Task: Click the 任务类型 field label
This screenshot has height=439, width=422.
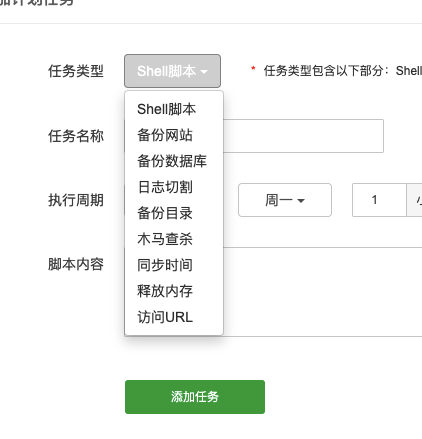Action: click(76, 71)
